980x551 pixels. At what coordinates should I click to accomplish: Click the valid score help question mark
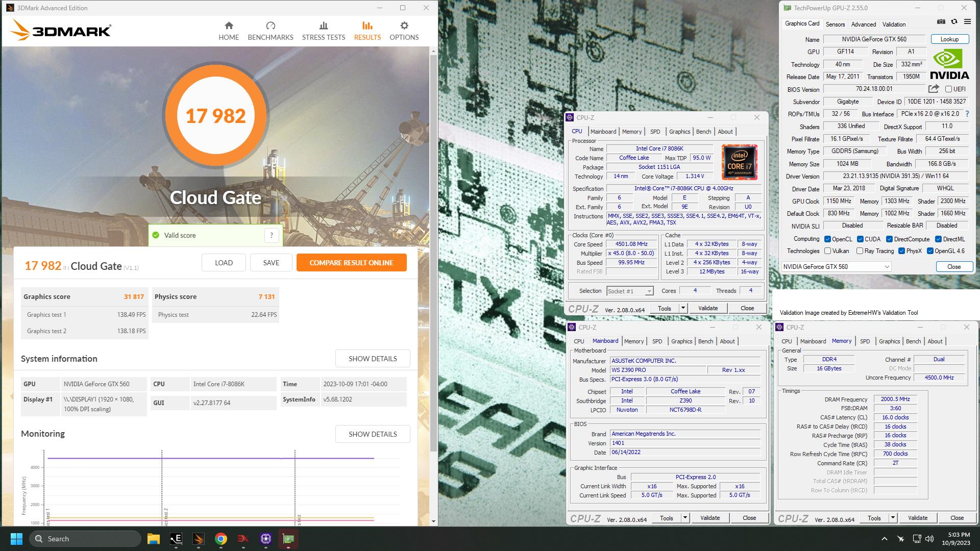272,235
